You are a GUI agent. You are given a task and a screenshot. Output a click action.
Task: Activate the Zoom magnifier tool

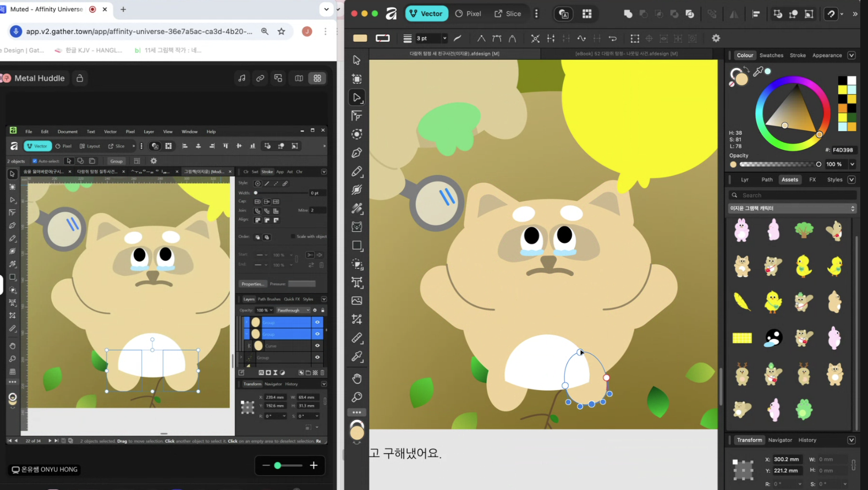pos(357,397)
